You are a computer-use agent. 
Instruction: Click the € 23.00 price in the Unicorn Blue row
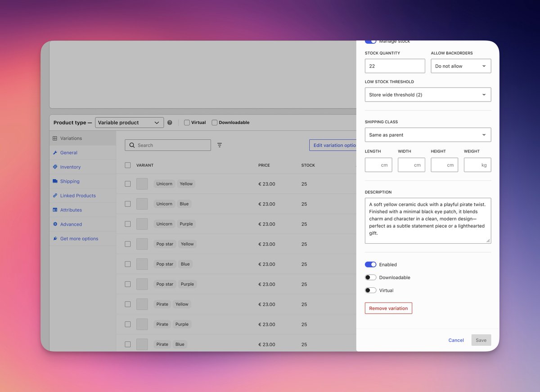[267, 204]
